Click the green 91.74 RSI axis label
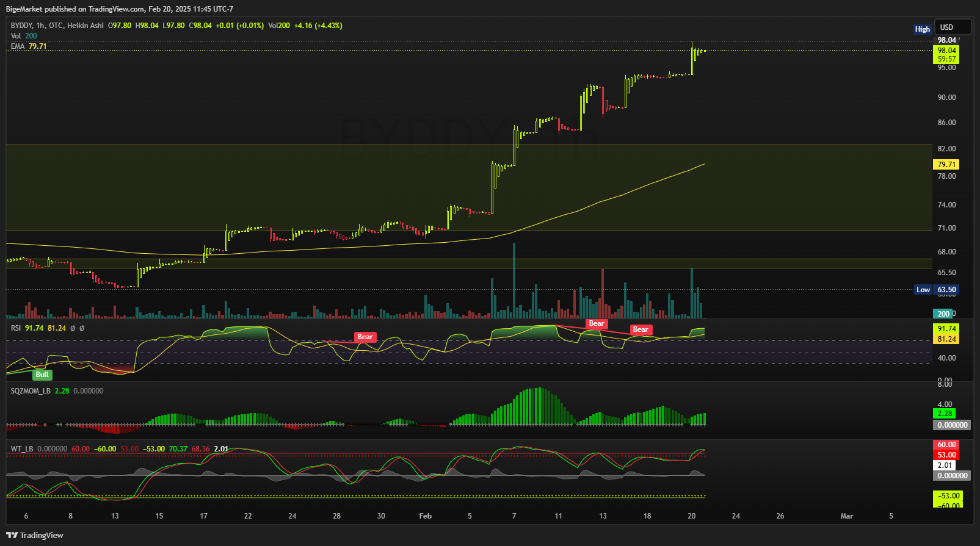 pos(946,329)
